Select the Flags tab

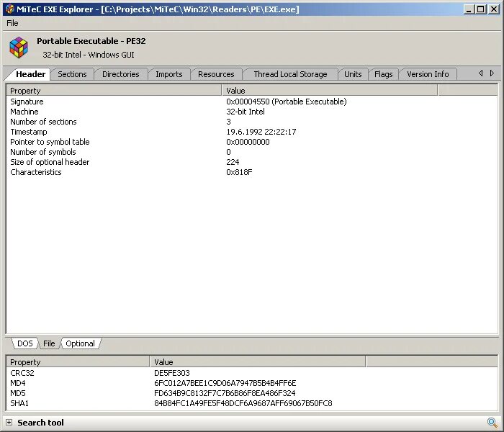tap(383, 74)
